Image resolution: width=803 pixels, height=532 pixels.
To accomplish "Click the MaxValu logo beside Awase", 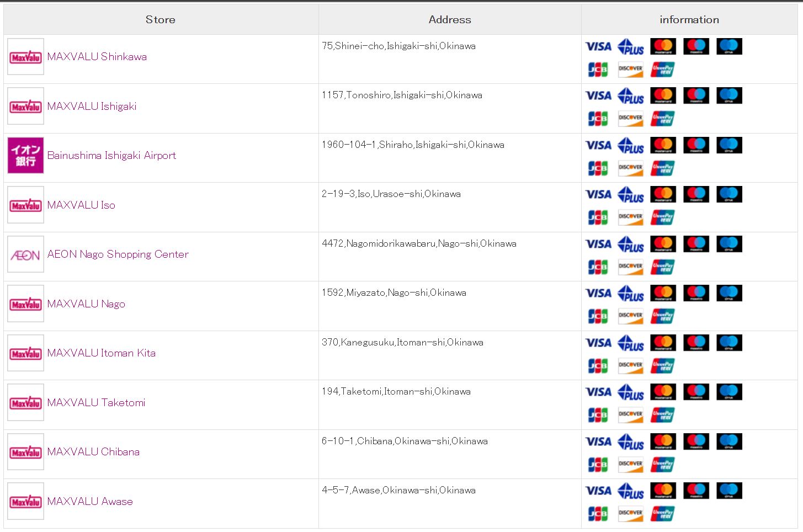I will click(26, 501).
